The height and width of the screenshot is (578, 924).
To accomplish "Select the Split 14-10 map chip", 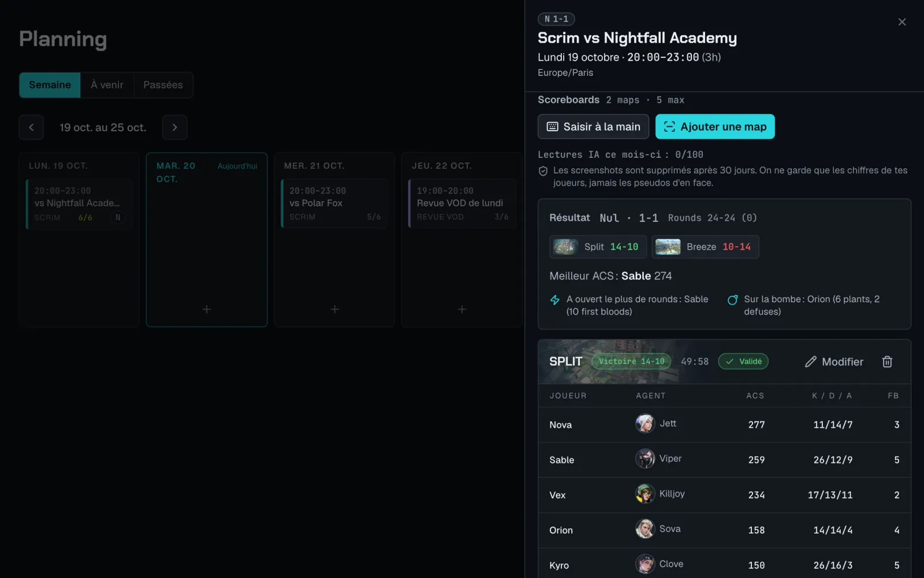I will click(x=598, y=247).
